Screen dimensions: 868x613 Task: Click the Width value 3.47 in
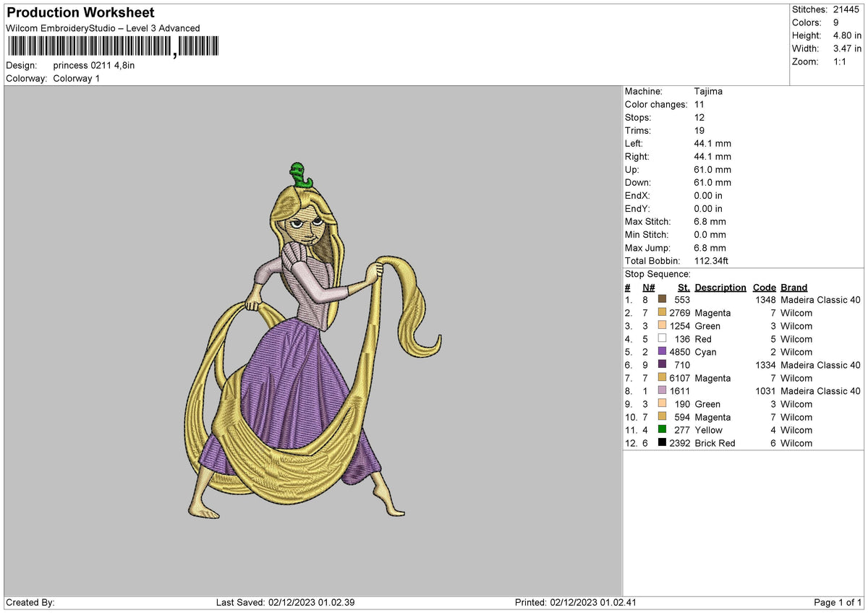tap(847, 48)
